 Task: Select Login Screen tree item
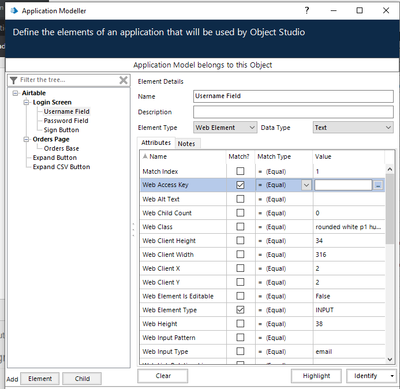tap(52, 102)
